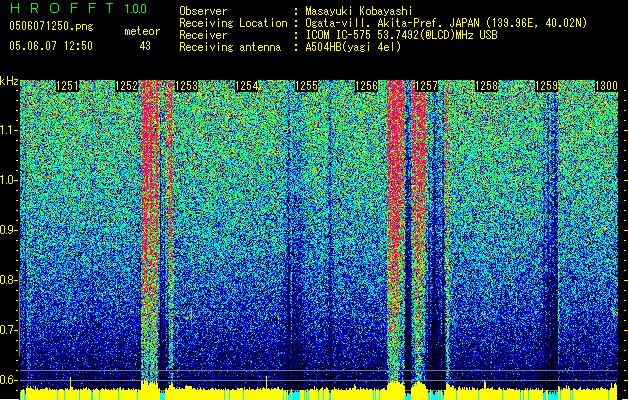Click the 0.8 kHz axis tick label
This screenshot has width=629, height=400.
click(x=8, y=280)
